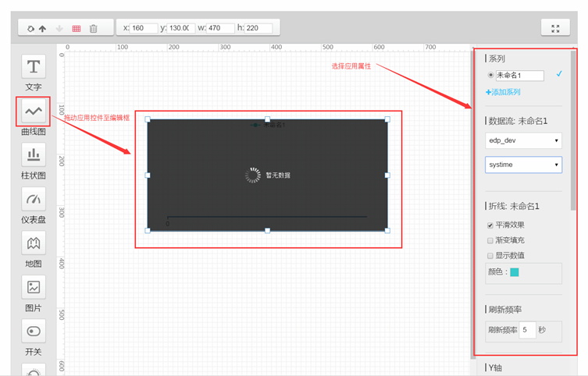Enter fullscreen with expand icon

tap(555, 28)
